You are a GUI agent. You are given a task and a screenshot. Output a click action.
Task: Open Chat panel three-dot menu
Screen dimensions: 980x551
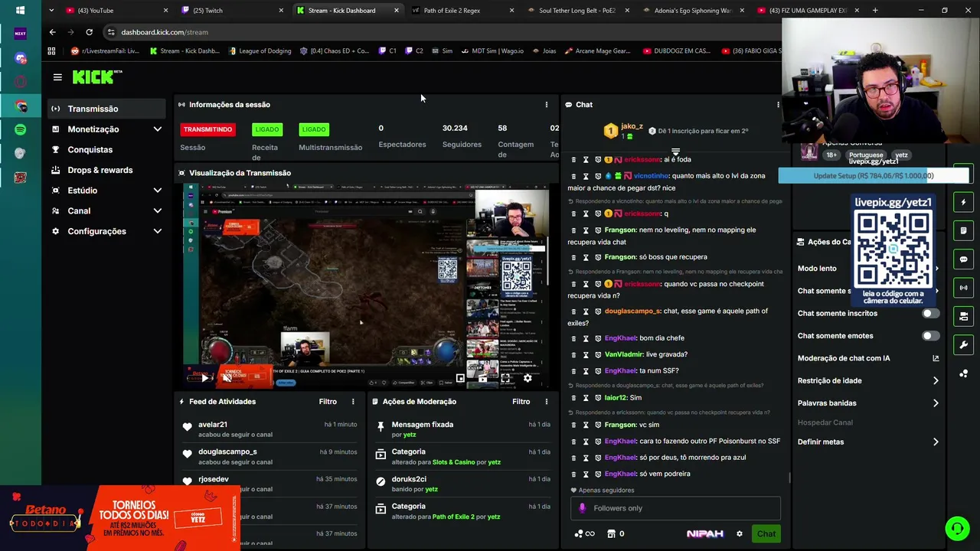tap(778, 105)
